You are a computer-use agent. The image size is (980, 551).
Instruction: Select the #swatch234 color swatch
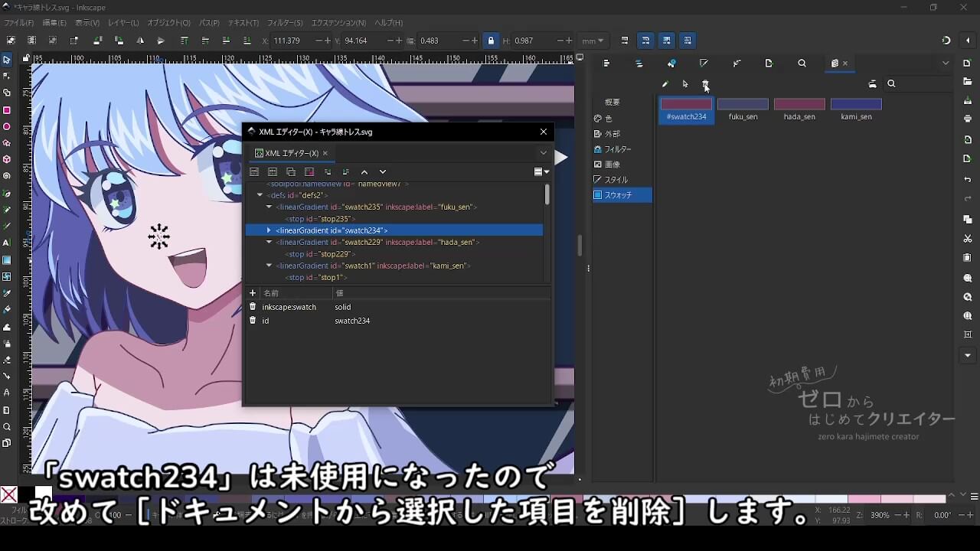(x=687, y=110)
